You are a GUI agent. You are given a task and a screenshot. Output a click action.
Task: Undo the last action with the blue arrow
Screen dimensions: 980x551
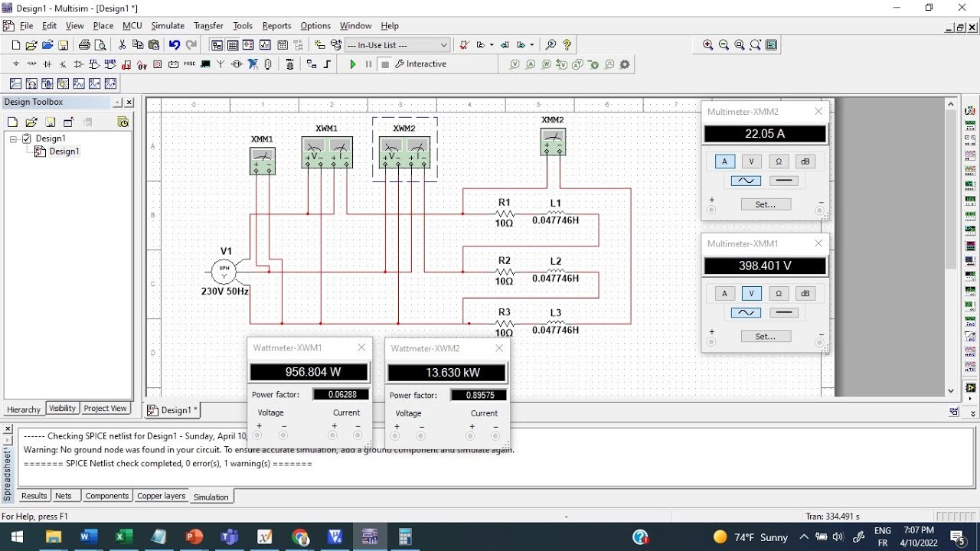[x=175, y=45]
